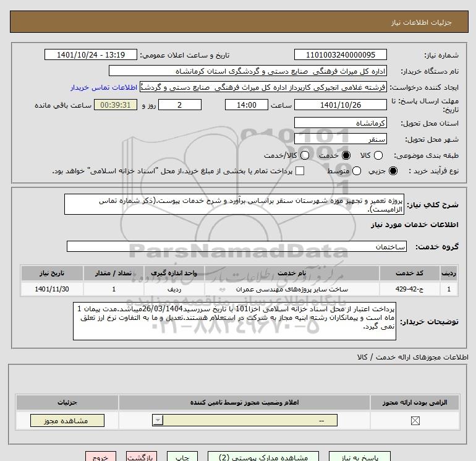This screenshot has width=476, height=461.
Task: Click the days remaining field showing 2
Action: click(180, 105)
